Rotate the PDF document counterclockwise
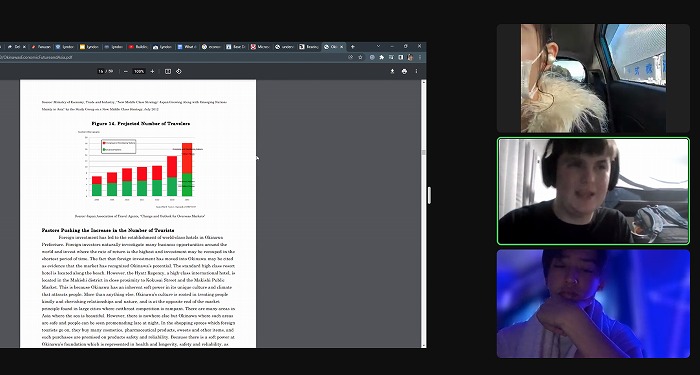The width and height of the screenshot is (700, 375). (179, 71)
